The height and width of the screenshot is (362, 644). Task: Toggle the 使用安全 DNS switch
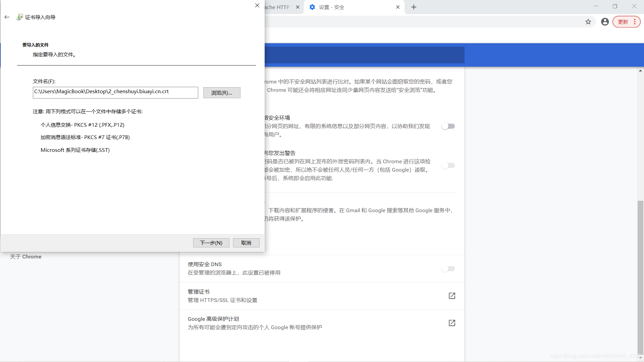[448, 268]
